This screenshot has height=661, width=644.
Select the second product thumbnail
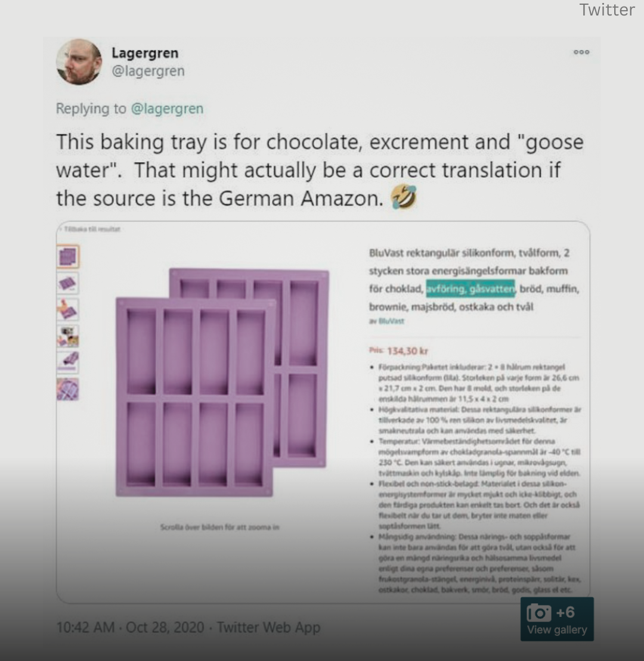tap(68, 283)
